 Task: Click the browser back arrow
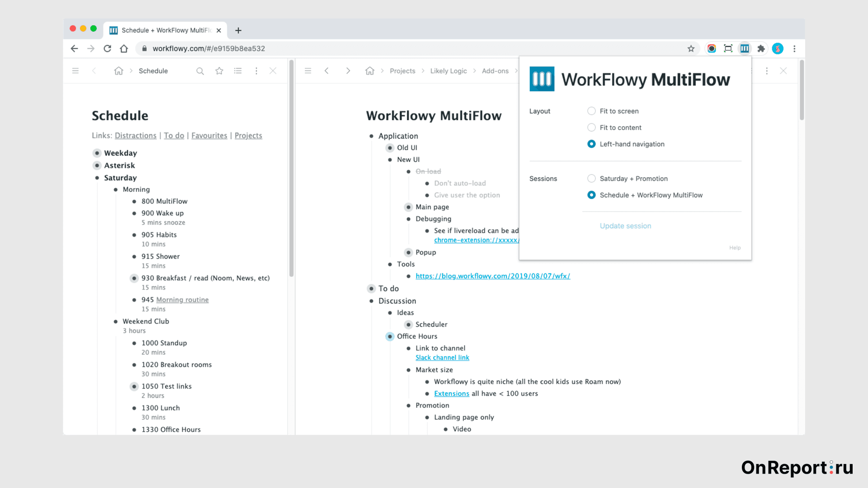click(75, 49)
